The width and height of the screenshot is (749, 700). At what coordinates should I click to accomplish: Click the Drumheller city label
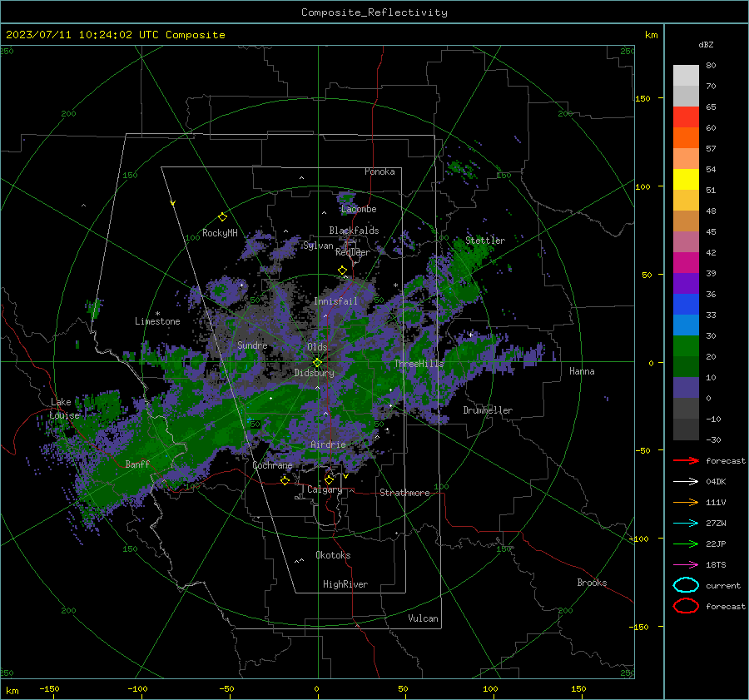(488, 410)
